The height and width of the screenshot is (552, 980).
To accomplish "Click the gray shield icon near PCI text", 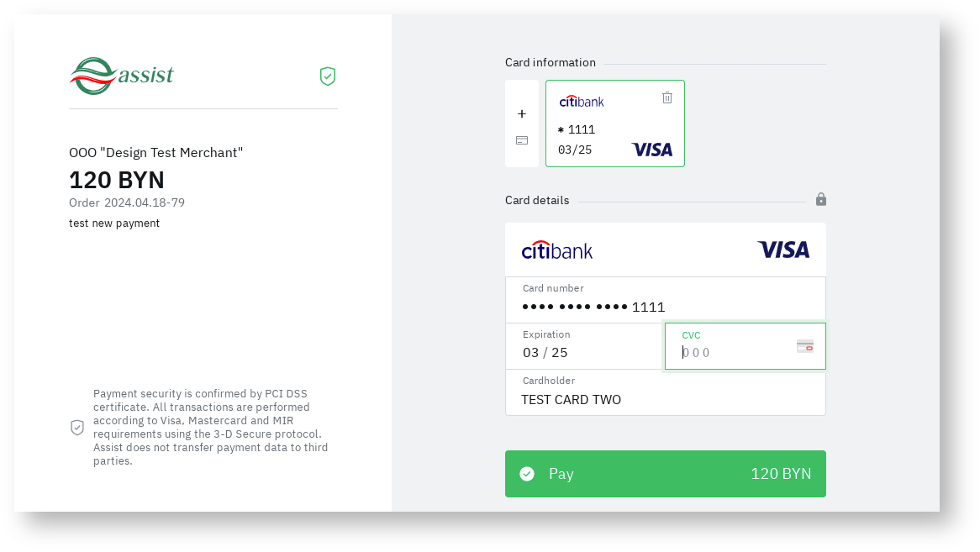I will [x=77, y=428].
